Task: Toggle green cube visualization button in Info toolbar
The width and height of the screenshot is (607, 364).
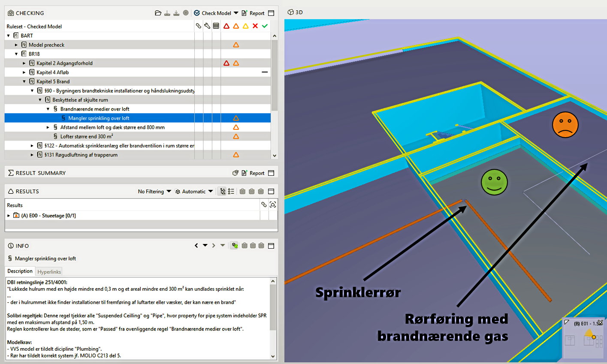Action: [x=234, y=246]
